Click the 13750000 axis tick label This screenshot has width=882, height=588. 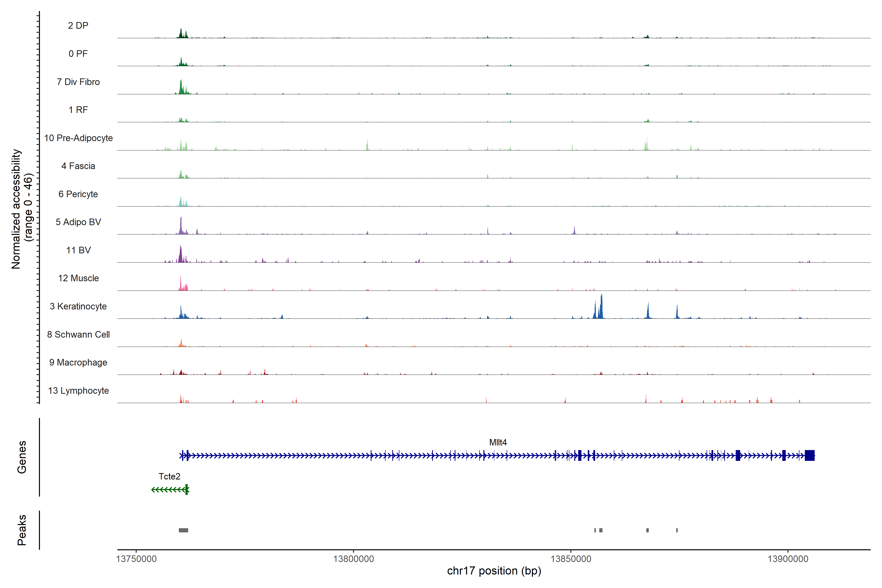pos(136,559)
